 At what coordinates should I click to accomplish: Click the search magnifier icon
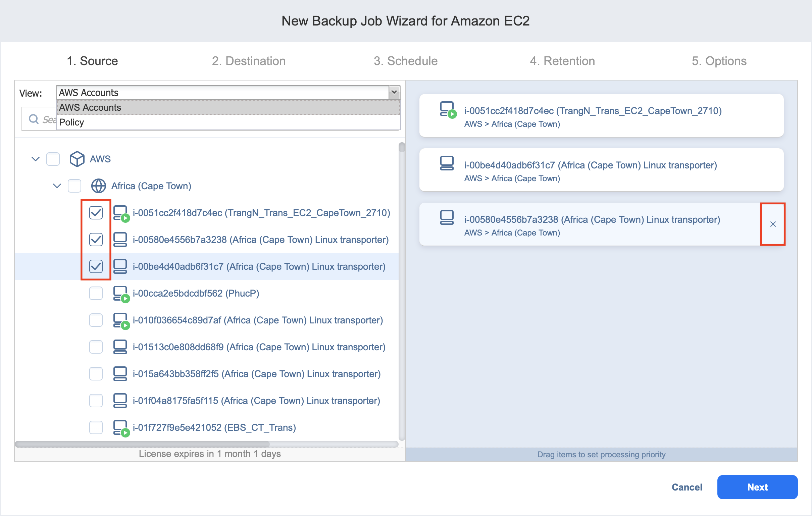pos(33,119)
